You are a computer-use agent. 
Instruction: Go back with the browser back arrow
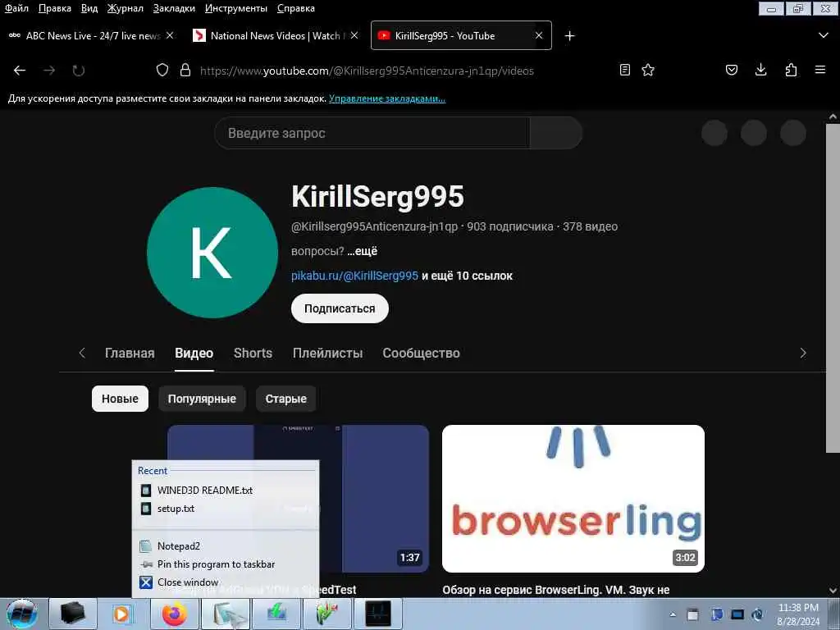tap(20, 71)
